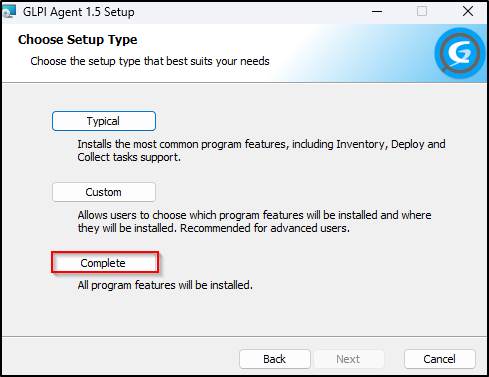The width and height of the screenshot is (489, 377).
Task: Click the 'Choose Setup Type' heading
Action: point(77,40)
